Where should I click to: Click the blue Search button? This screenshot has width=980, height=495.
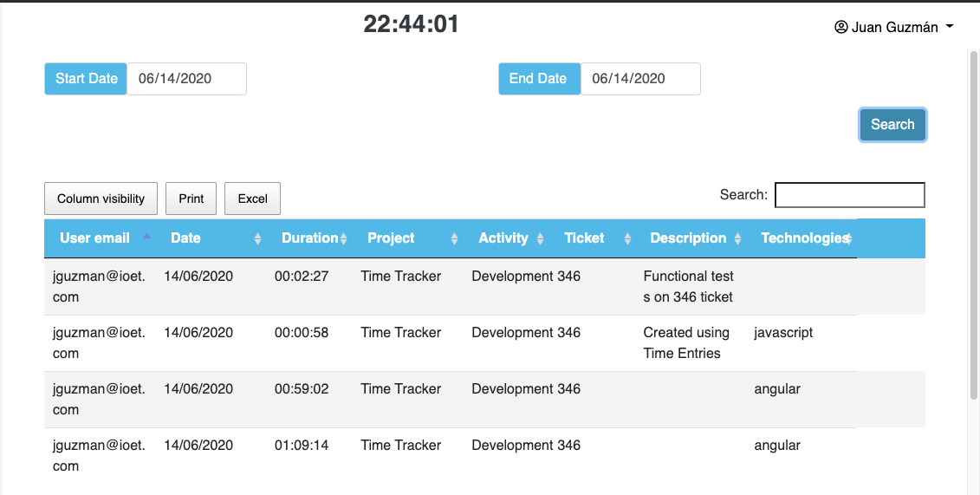(892, 124)
